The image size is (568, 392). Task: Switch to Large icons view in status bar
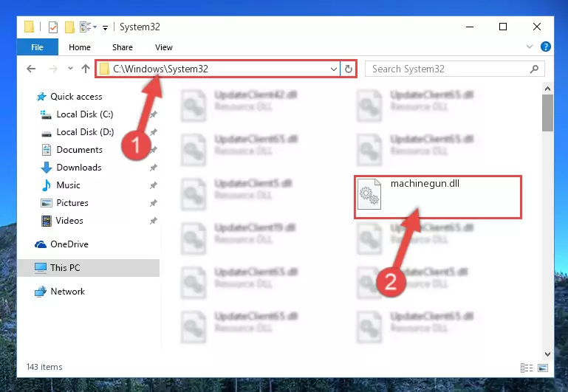coord(543,368)
